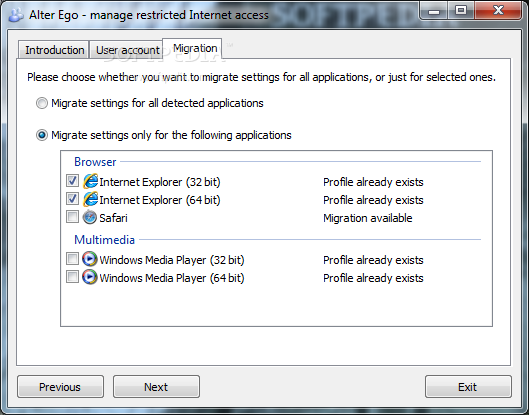Click the Internet Explorer (64 bit) icon
Image resolution: width=529 pixels, height=415 pixels.
tap(90, 199)
